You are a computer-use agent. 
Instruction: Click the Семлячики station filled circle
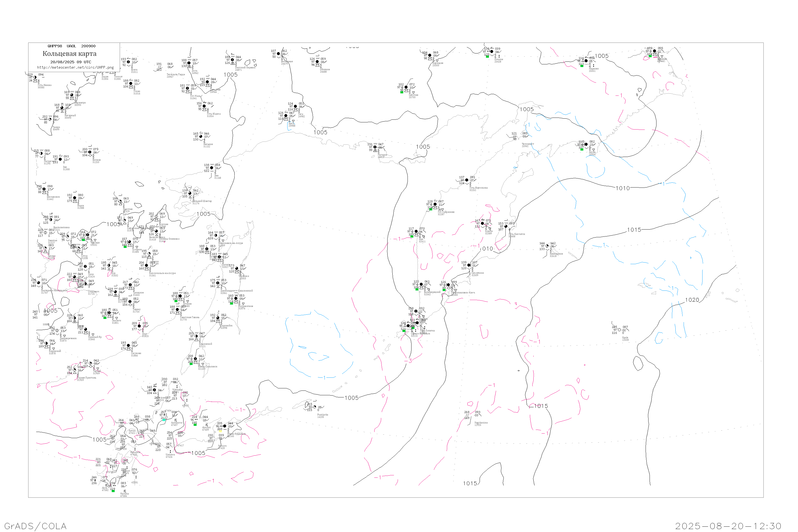(469, 265)
